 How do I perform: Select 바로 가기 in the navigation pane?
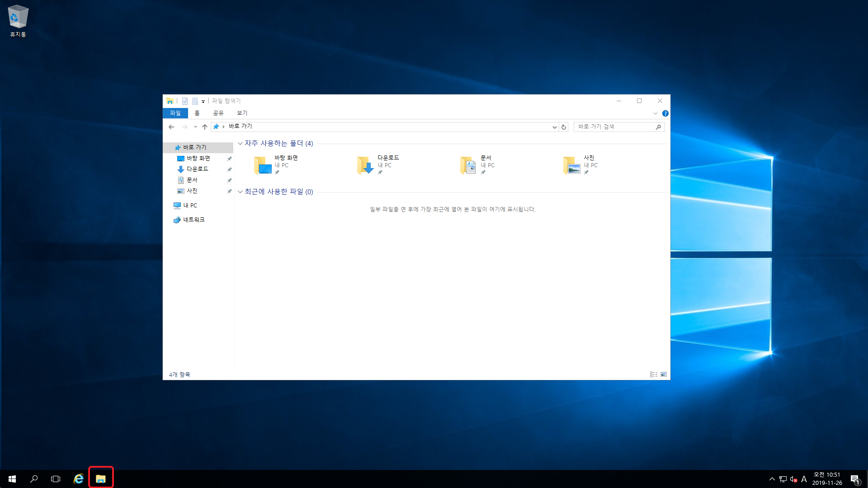(198, 148)
